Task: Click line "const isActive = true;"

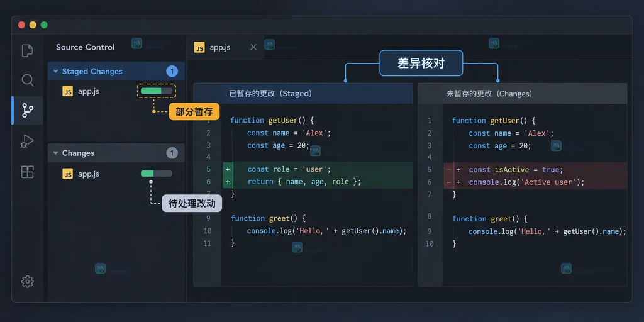Action: [516, 170]
